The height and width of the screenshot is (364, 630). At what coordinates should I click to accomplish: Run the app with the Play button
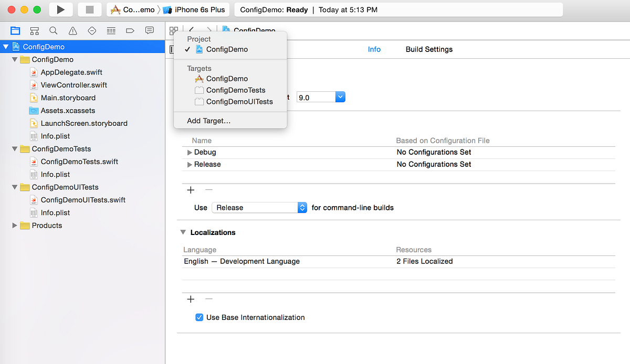(61, 9)
